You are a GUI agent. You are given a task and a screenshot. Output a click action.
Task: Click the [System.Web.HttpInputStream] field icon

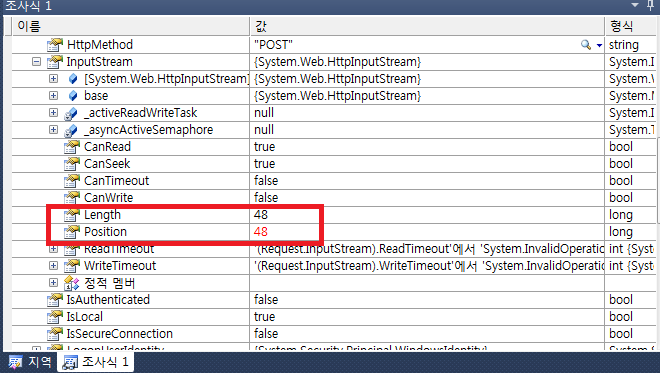[73, 79]
